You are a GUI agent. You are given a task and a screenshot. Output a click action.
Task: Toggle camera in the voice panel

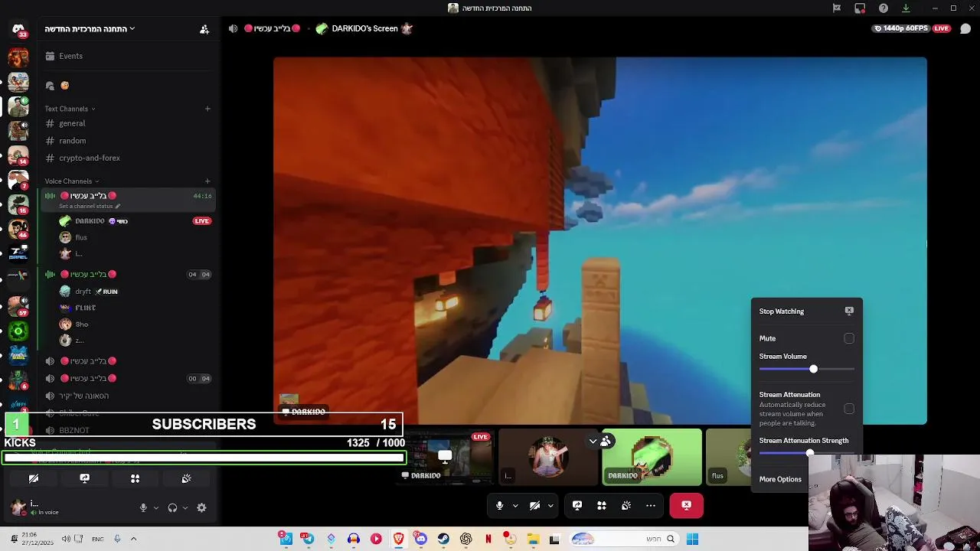(34, 478)
